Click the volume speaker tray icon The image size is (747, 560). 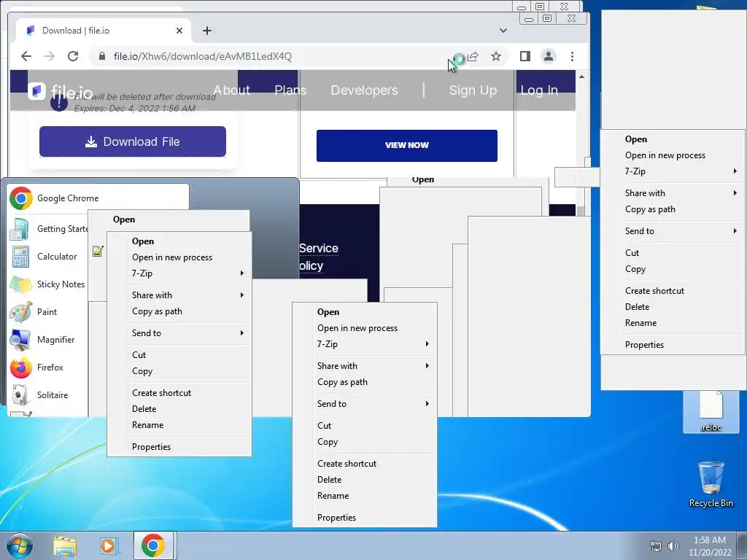click(673, 546)
